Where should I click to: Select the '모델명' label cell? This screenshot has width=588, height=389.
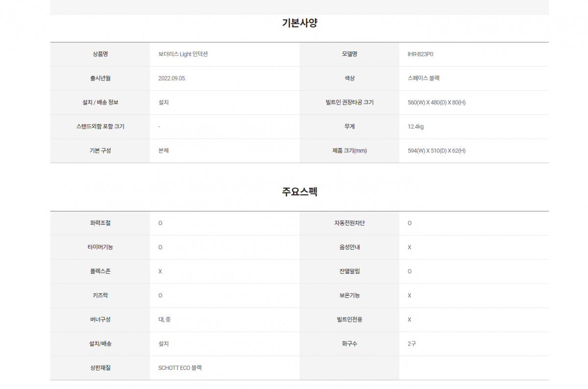click(x=349, y=54)
